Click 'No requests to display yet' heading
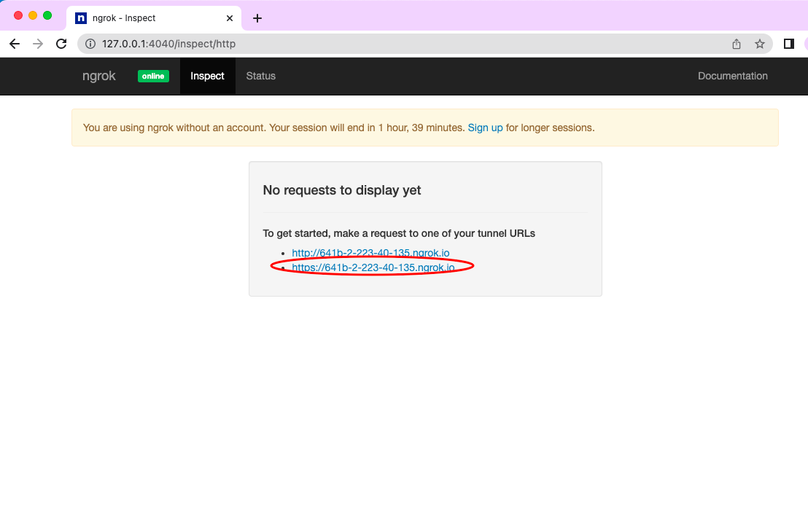Viewport: 808px width, 532px height. click(x=341, y=190)
